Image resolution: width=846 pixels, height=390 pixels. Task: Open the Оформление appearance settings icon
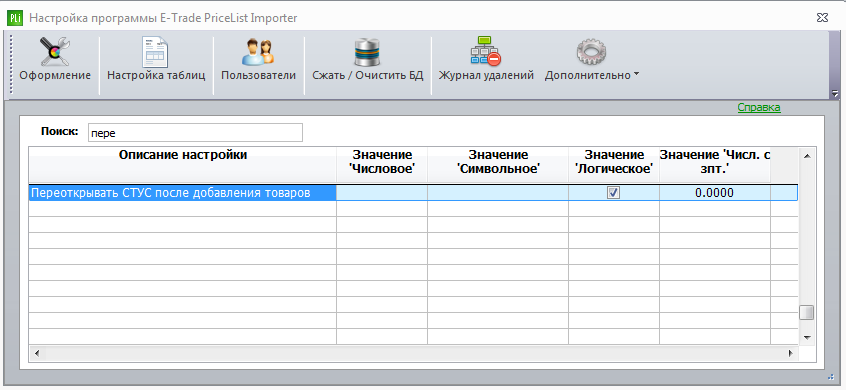click(54, 52)
